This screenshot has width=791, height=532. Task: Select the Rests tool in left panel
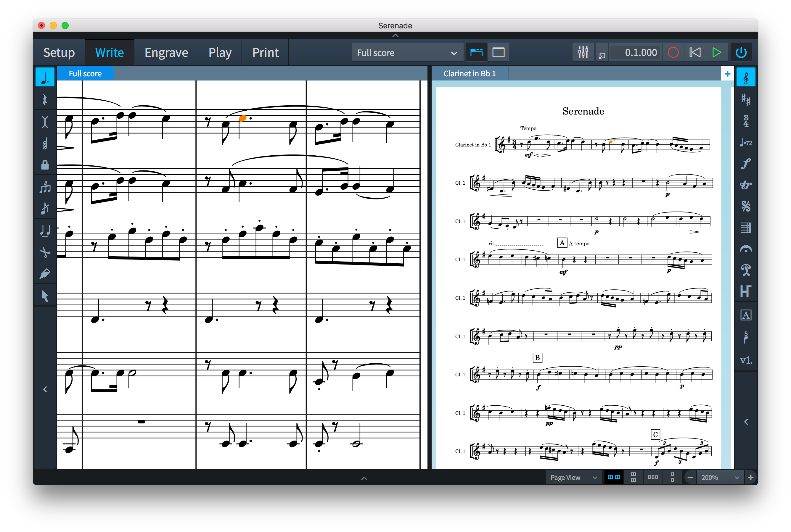point(45,99)
